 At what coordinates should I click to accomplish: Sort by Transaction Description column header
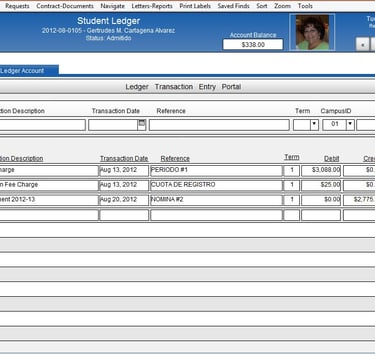point(21,158)
